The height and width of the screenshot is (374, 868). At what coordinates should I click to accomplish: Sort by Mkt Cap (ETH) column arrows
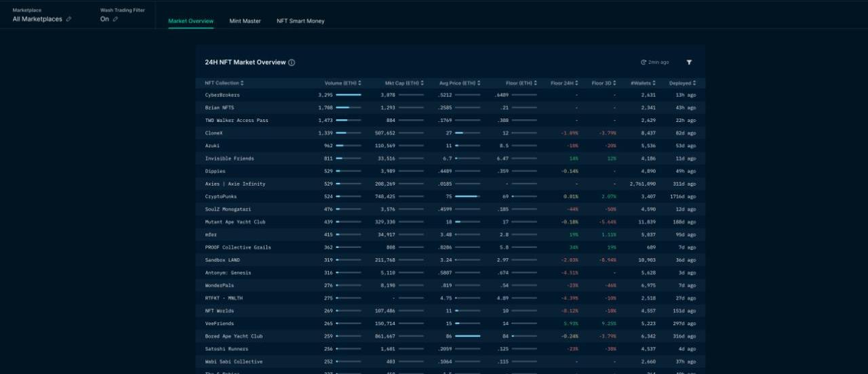click(422, 83)
